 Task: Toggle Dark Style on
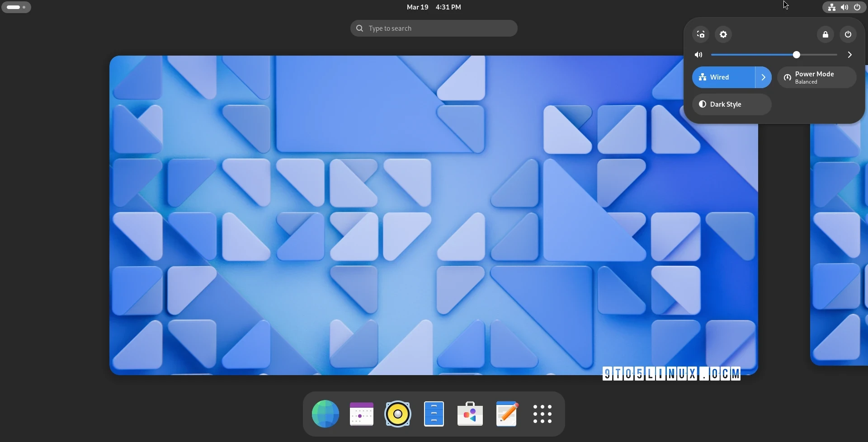pos(732,104)
